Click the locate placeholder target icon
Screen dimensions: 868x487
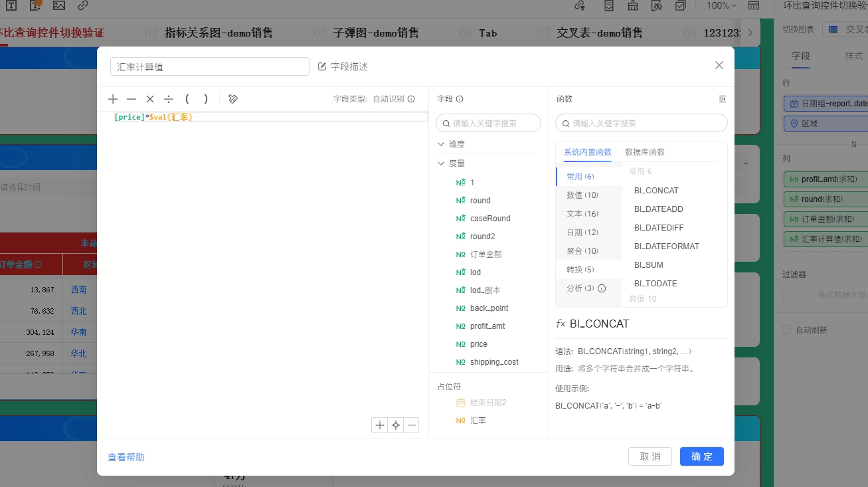pos(396,425)
